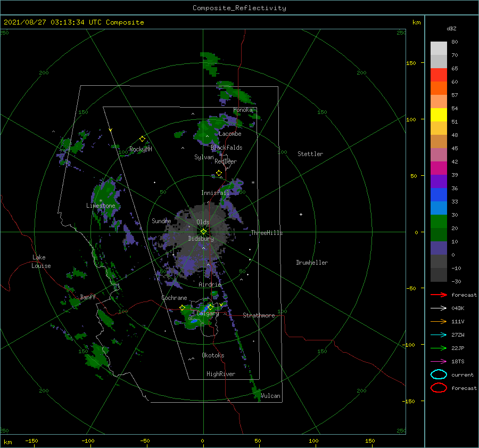This screenshot has width=479, height=448.
Task: Click the 27ZW legend text
Action: pos(458,335)
